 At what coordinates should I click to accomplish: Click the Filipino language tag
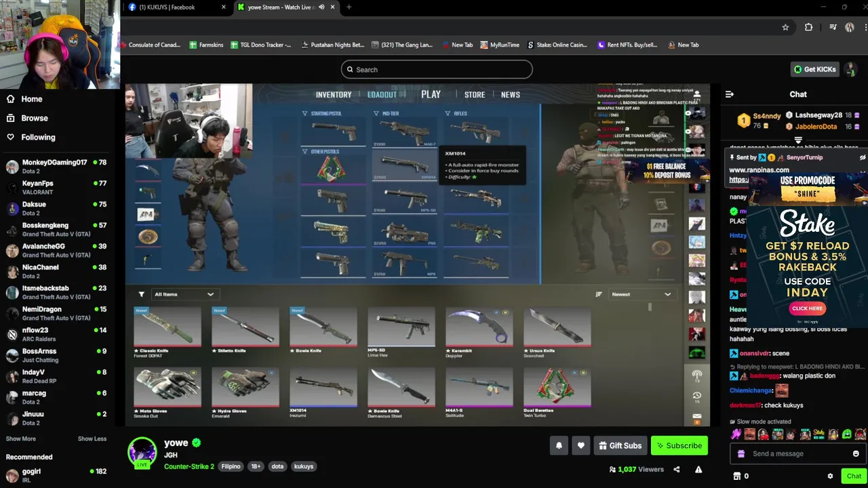231,466
